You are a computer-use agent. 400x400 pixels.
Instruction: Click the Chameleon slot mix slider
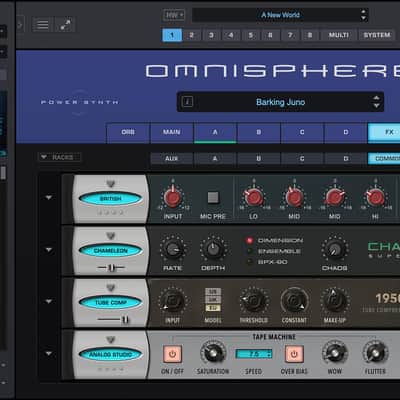point(111,267)
